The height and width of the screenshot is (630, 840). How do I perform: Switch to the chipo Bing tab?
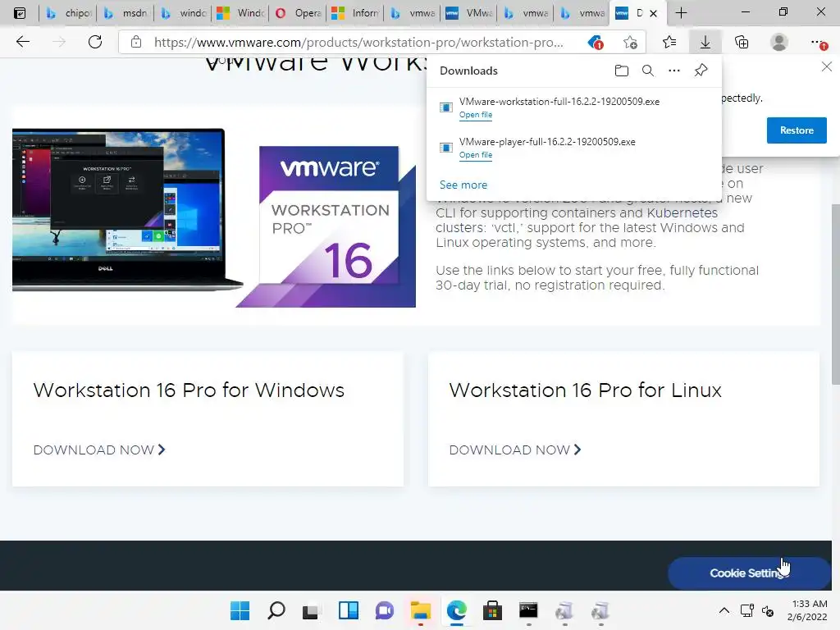point(68,13)
